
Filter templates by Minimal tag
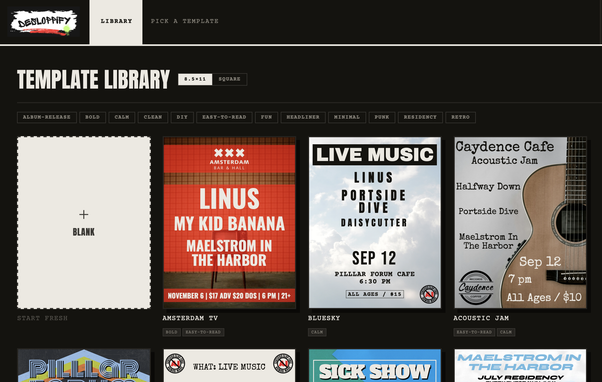[347, 117]
